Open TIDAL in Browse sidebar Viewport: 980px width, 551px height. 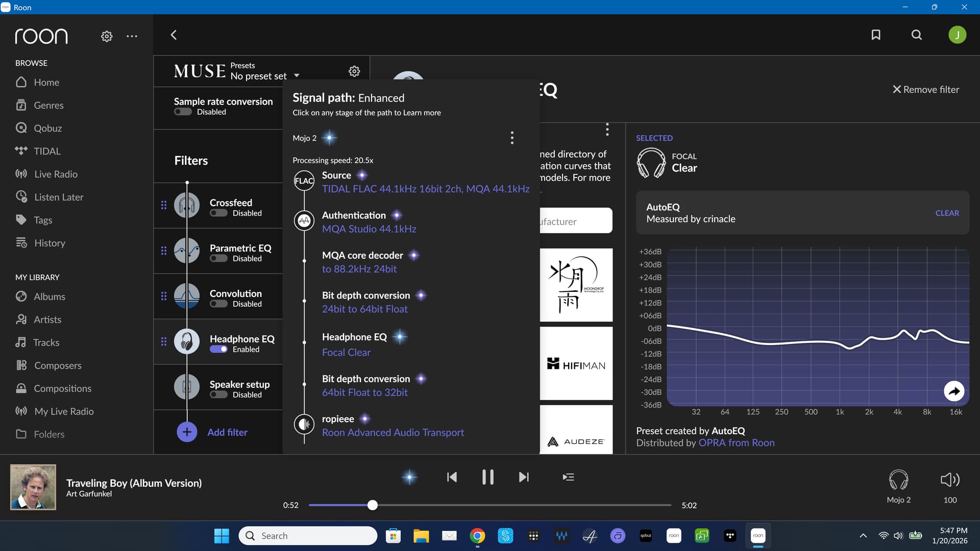point(47,151)
